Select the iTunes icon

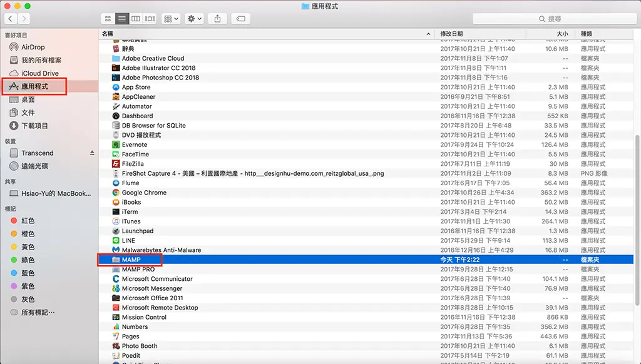coord(116,221)
